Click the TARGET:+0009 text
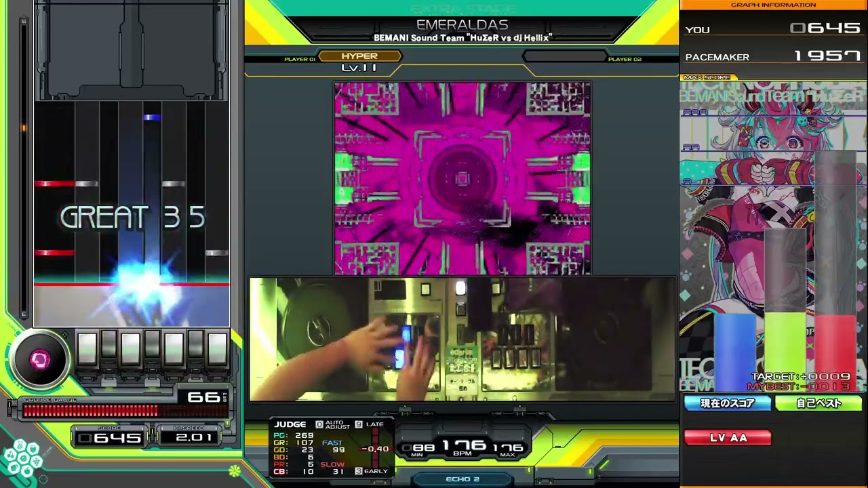Viewport: 868px width, 488px height. click(801, 377)
